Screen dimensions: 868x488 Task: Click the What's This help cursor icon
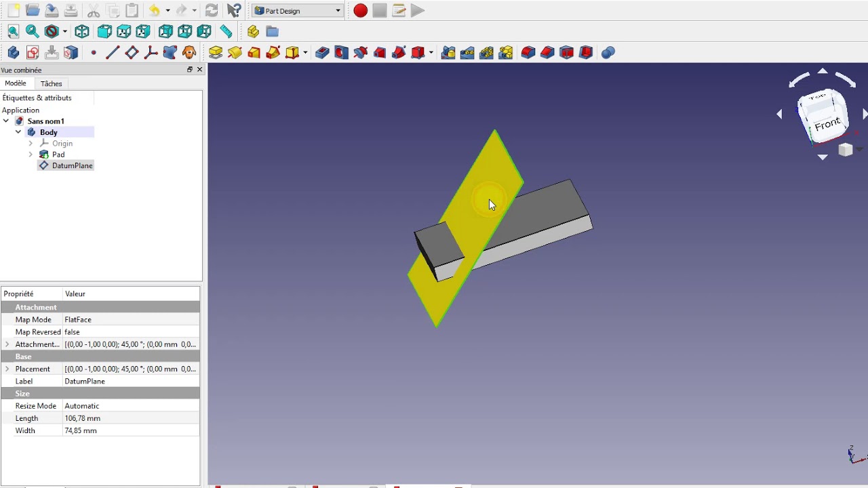(234, 11)
